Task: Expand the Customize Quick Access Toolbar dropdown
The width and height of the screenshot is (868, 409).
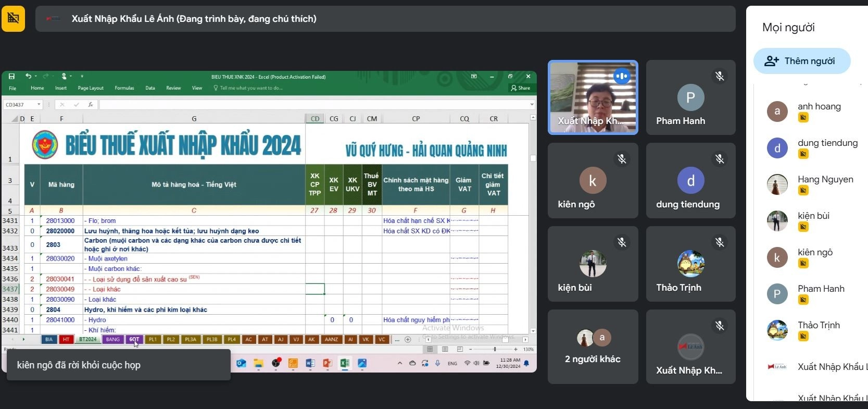Action: (x=82, y=77)
